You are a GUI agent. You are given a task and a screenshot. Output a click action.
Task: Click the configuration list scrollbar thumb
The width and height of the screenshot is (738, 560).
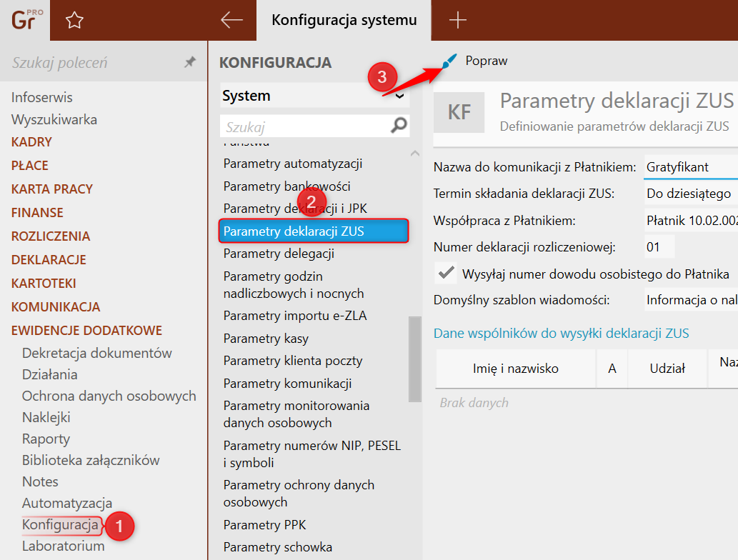414,359
